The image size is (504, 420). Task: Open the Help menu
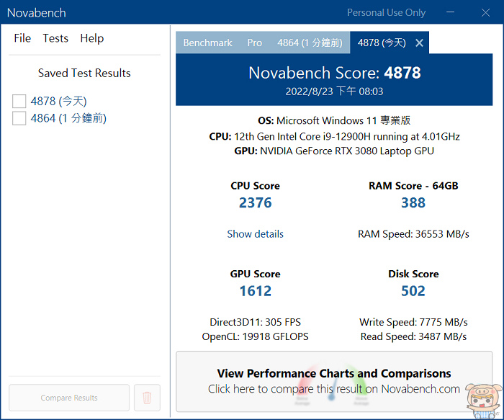(91, 38)
